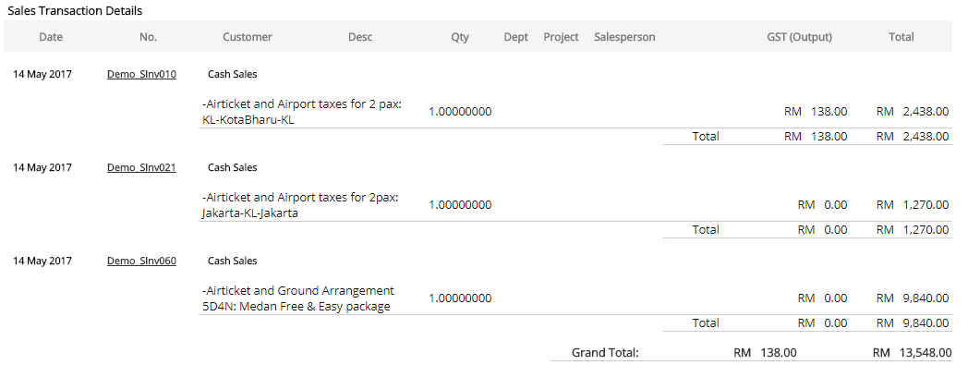This screenshot has height=377, width=980.
Task: Select the KL-KotaBharu-KL airticket description
Action: (300, 112)
